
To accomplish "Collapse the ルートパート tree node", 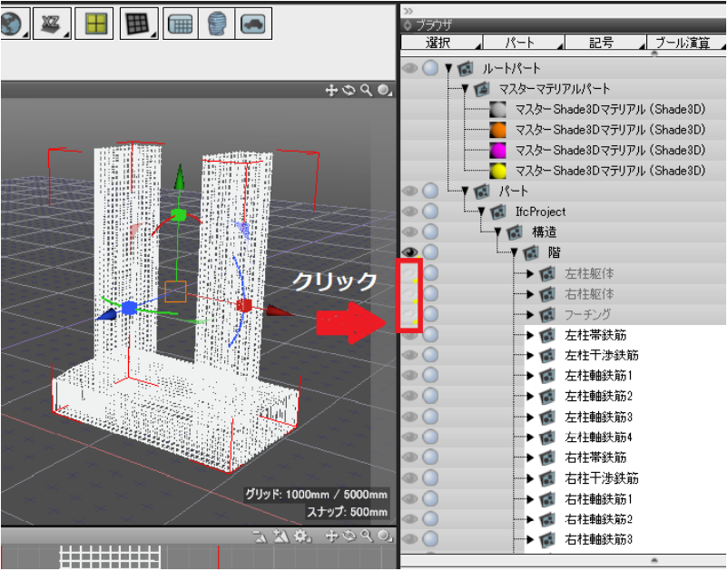I will (x=448, y=68).
